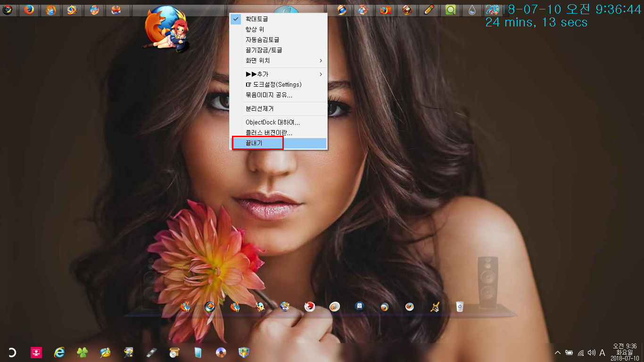Open the Recycle Bin in bottom dock
The image size is (644, 362).
point(460,307)
